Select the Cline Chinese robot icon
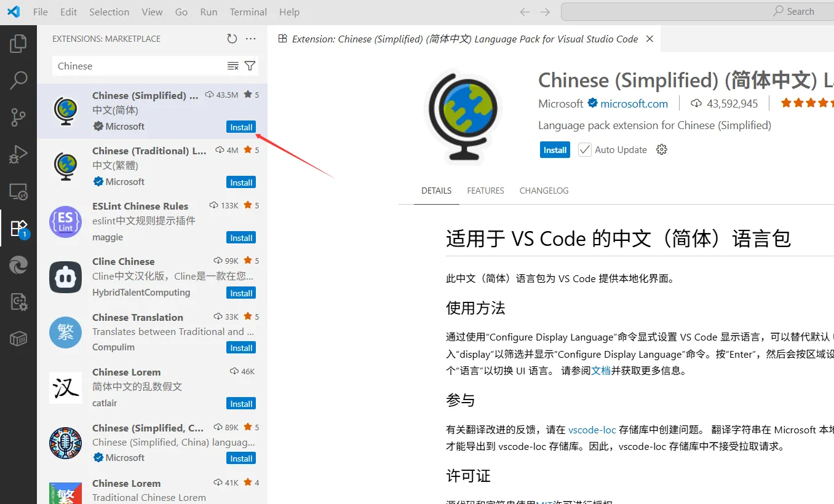Image resolution: width=834 pixels, height=504 pixels. 65,277
